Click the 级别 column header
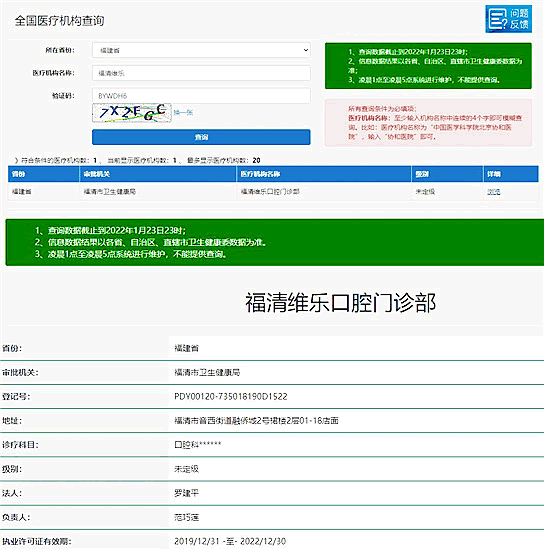Viewport: 544px width, 550px height. [x=447, y=174]
